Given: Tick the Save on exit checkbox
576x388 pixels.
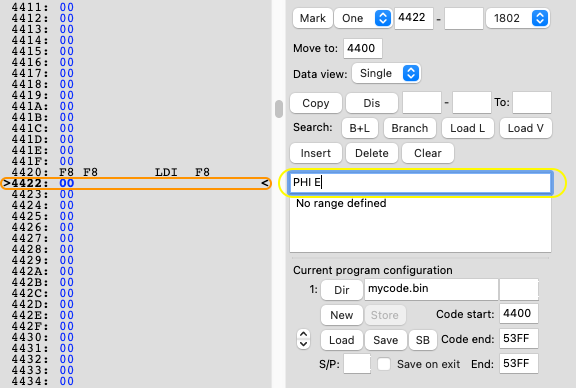Looking at the screenshot, I should point(384,364).
